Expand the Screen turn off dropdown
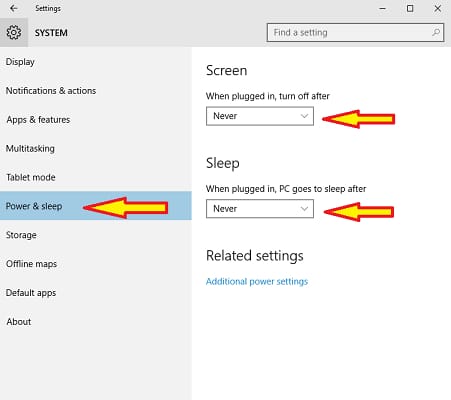Screen dimensions: 451x400 coord(260,116)
